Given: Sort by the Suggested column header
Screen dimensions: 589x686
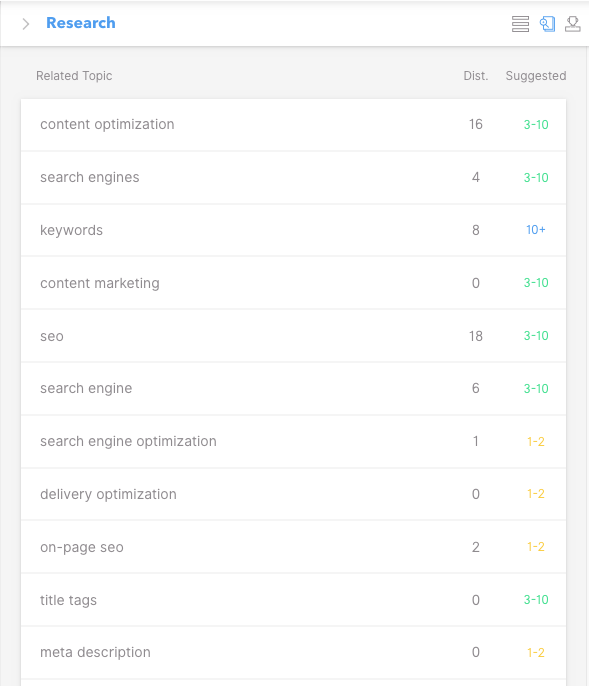Looking at the screenshot, I should pyautogui.click(x=536, y=76).
